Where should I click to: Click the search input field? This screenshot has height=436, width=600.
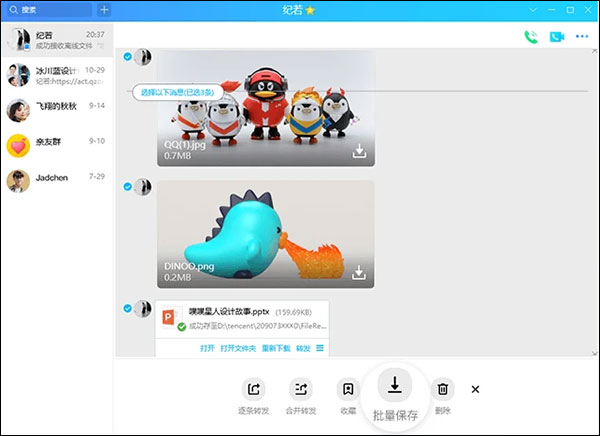coord(50,10)
